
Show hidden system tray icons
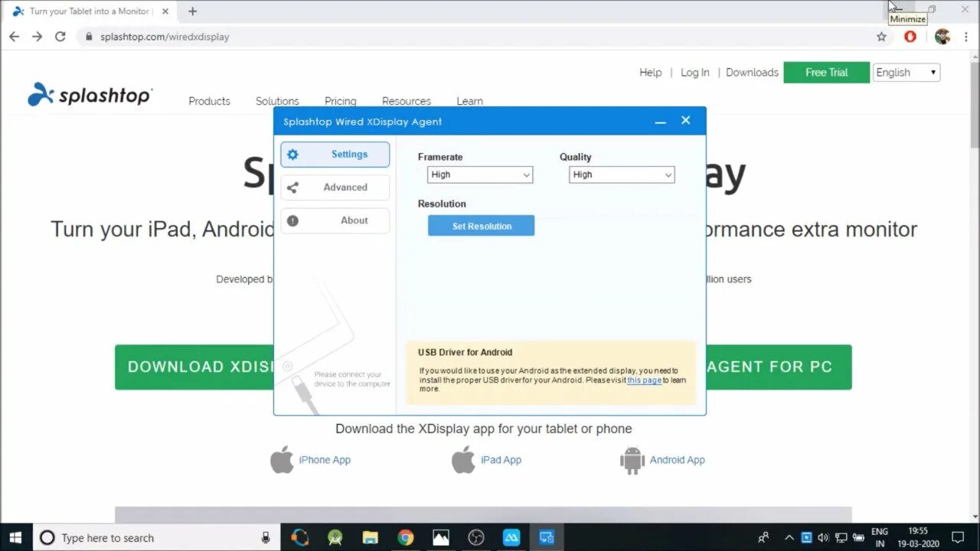(x=789, y=537)
